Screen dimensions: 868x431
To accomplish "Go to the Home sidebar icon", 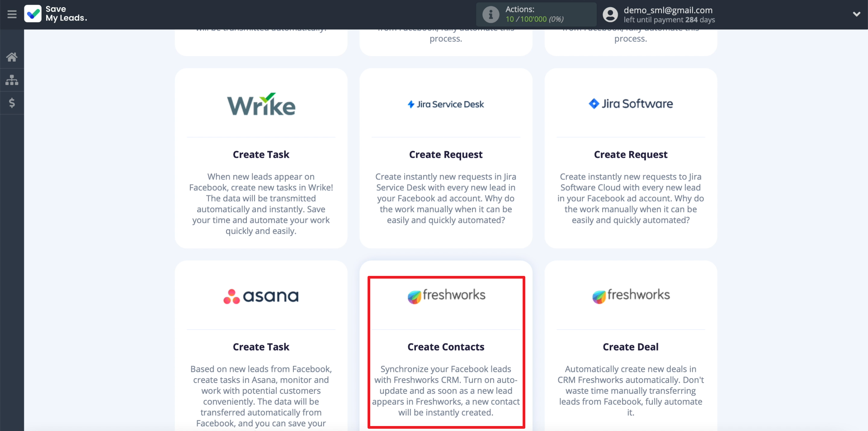I will click(x=12, y=57).
